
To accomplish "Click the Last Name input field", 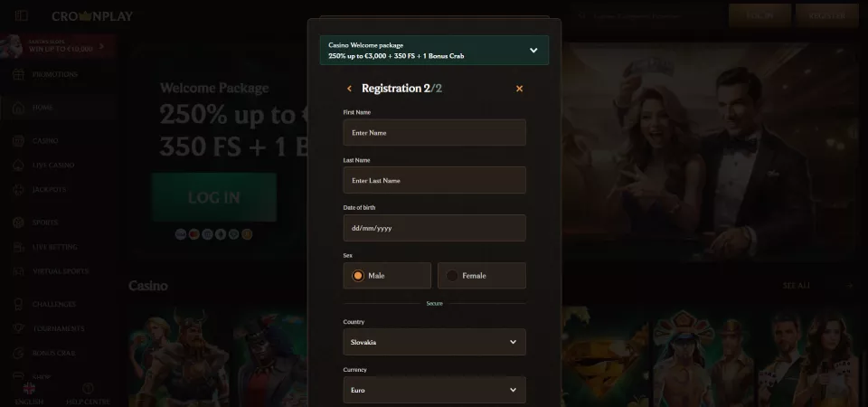I will (x=434, y=181).
